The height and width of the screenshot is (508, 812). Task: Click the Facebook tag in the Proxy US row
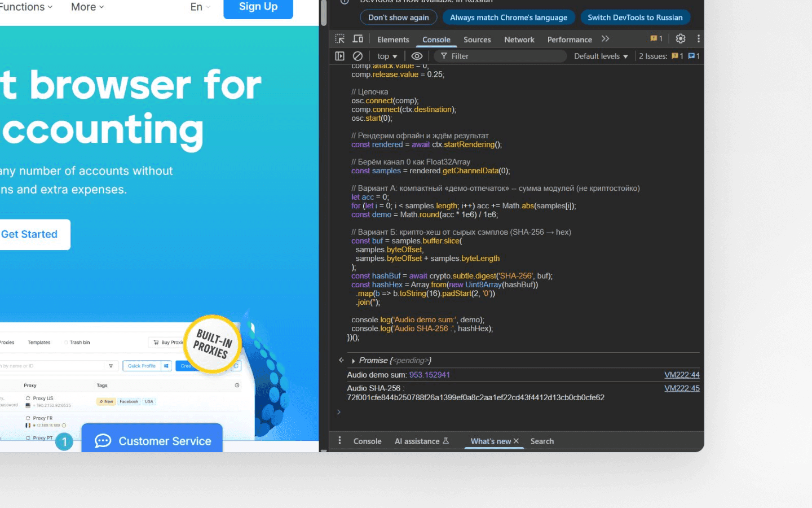pyautogui.click(x=129, y=402)
